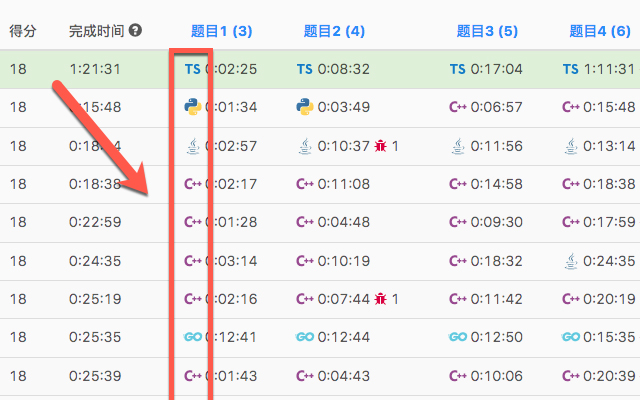Image resolution: width=640 pixels, height=400 pixels.
Task: Select the completion time 1:21:31
Action: 95,69
